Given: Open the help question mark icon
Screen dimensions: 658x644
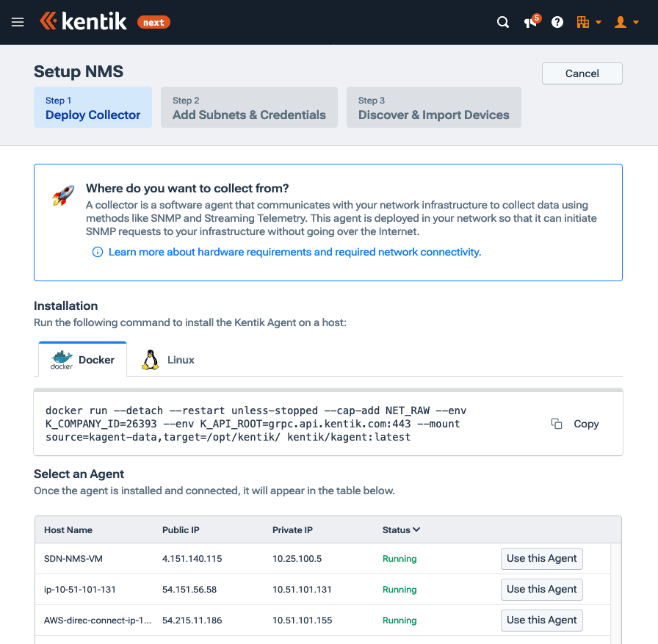Looking at the screenshot, I should coord(557,22).
